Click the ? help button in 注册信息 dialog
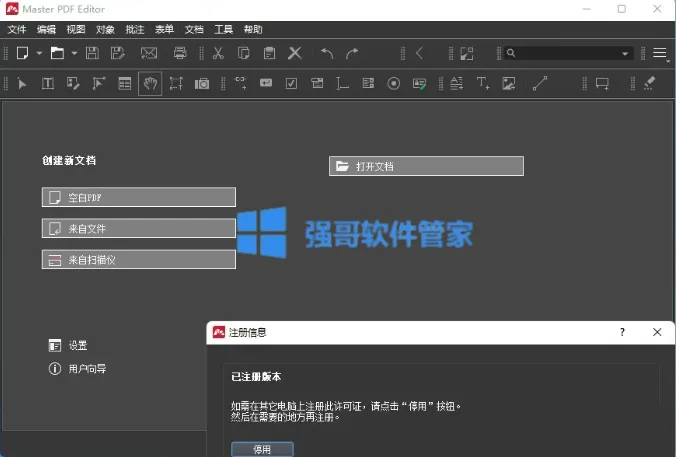This screenshot has height=457, width=677. [622, 332]
